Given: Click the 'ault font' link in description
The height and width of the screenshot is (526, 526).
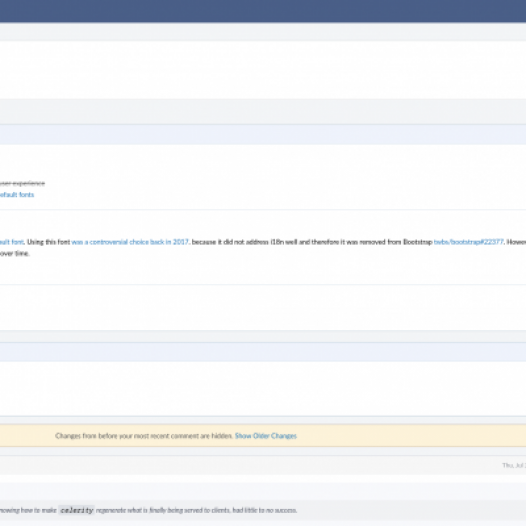Looking at the screenshot, I should coord(12,242).
